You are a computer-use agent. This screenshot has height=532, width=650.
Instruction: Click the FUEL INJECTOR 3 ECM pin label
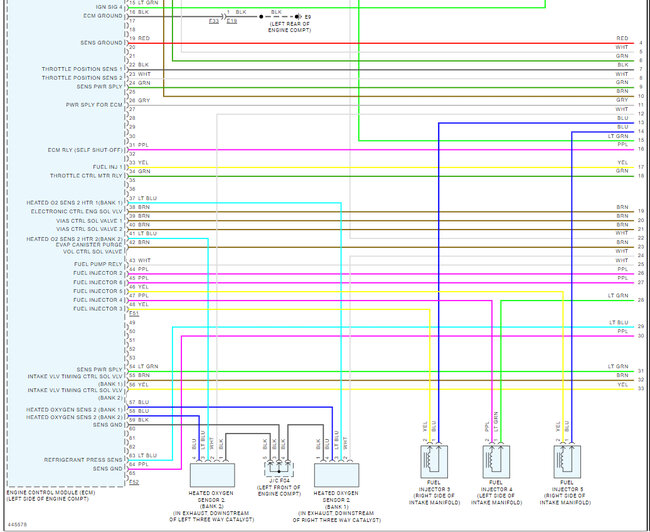pos(98,309)
